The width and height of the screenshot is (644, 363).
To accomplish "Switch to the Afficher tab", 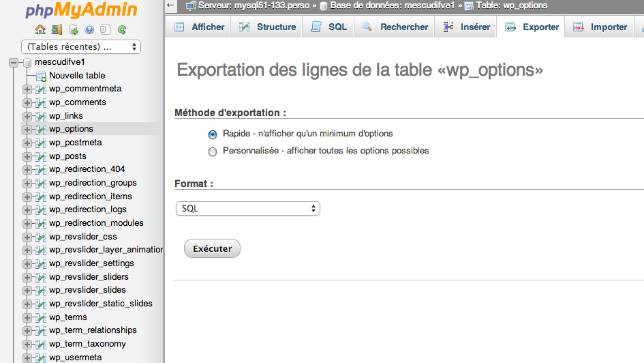I will pyautogui.click(x=199, y=27).
